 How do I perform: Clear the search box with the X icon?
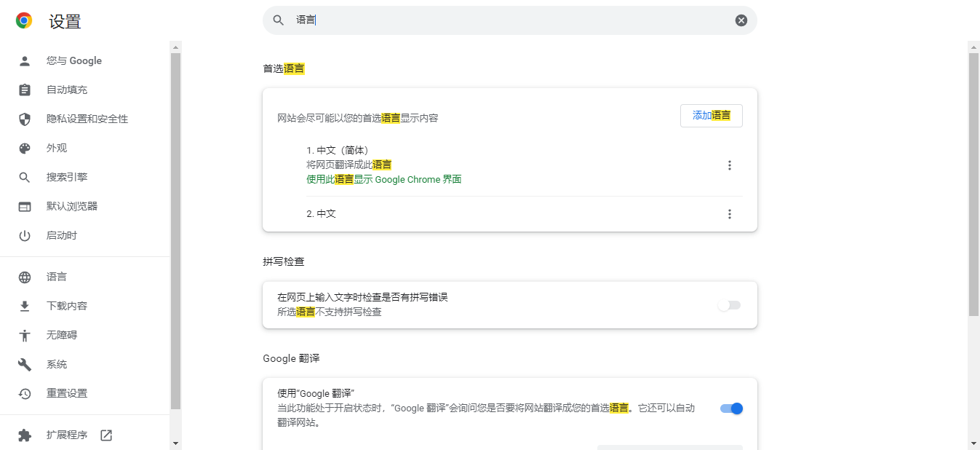click(x=741, y=20)
